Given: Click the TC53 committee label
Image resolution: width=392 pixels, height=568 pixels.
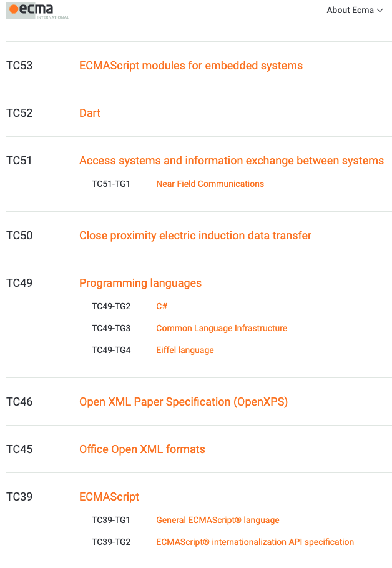Looking at the screenshot, I should [x=19, y=66].
